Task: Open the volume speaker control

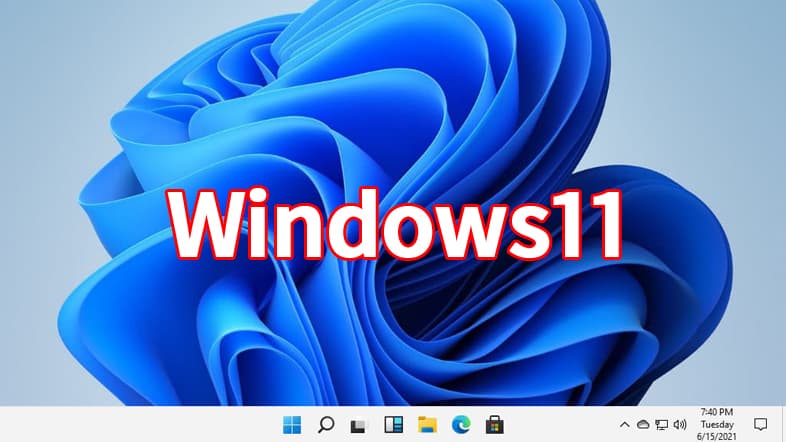Action: click(x=680, y=425)
